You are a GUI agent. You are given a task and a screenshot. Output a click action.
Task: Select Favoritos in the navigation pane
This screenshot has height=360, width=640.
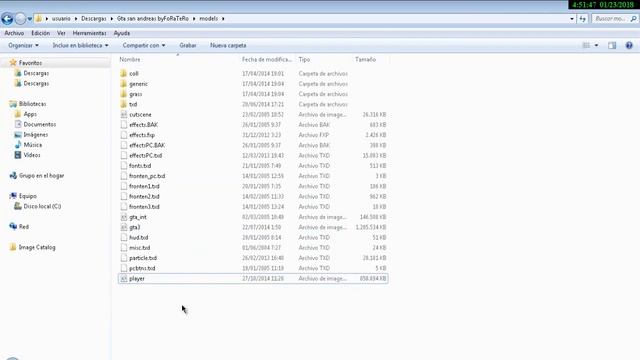30,63
